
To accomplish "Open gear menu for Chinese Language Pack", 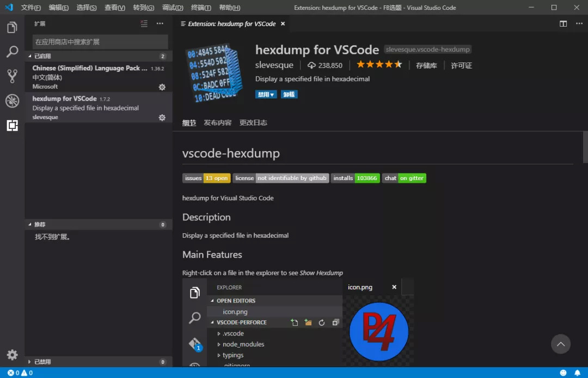I will coord(162,87).
